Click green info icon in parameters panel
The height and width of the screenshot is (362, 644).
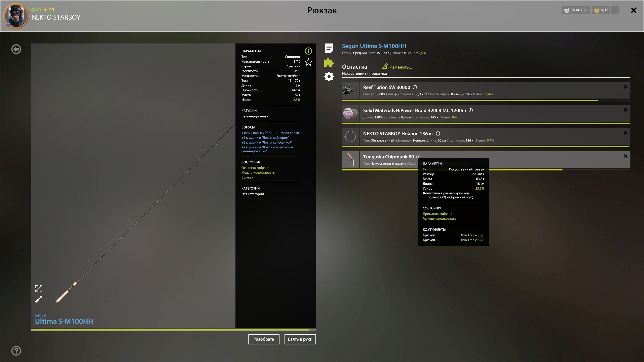(308, 51)
